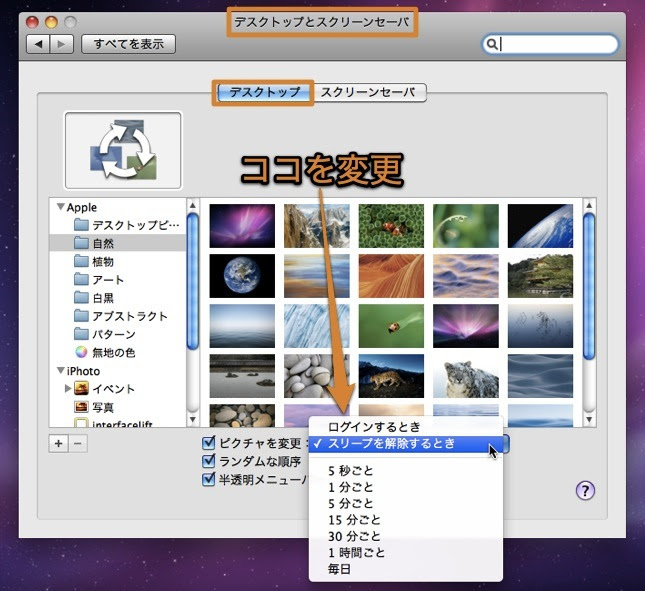Select the Earth horizon wallpaper thumbnail
This screenshot has width=645, height=591.
point(540,226)
